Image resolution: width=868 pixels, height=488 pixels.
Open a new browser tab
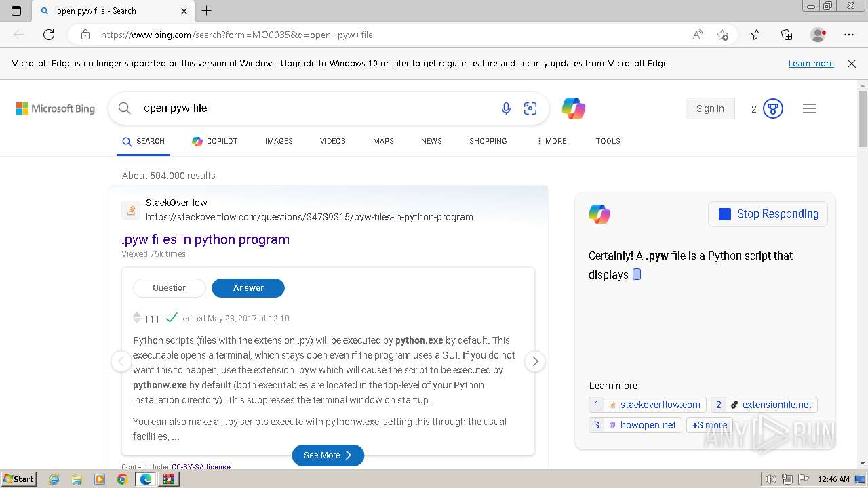[207, 11]
